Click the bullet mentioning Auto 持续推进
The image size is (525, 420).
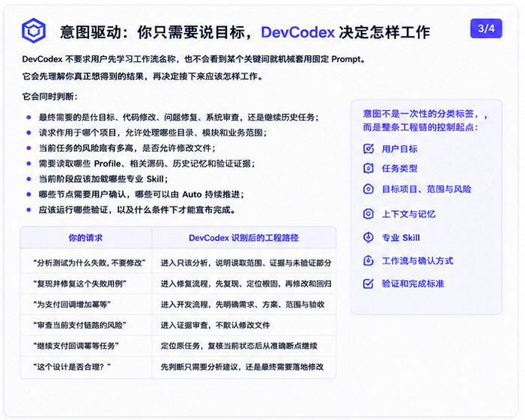click(142, 194)
